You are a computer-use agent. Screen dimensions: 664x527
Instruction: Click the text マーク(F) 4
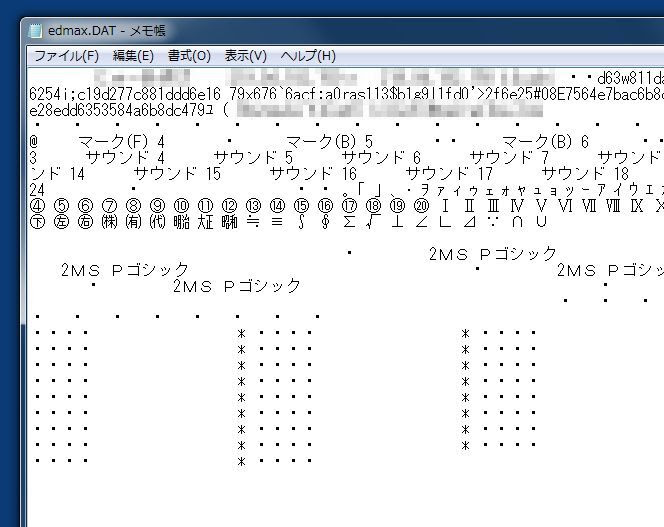(122, 141)
